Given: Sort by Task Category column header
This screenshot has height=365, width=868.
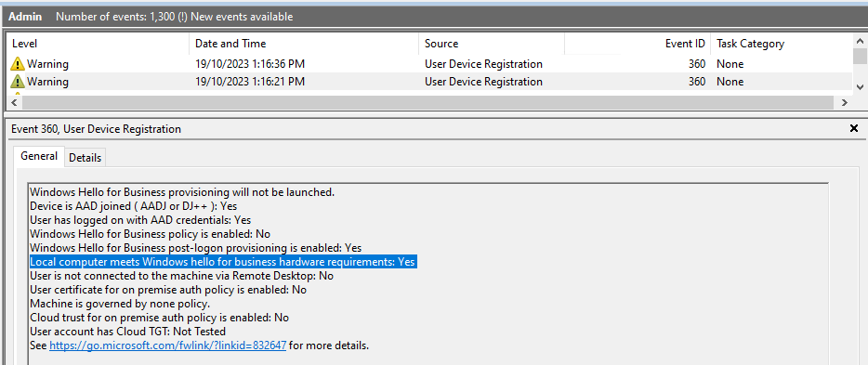Looking at the screenshot, I should (x=781, y=44).
